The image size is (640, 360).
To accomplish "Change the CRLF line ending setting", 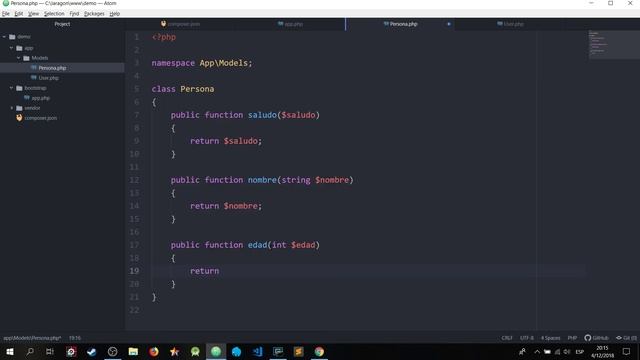I will coord(507,338).
